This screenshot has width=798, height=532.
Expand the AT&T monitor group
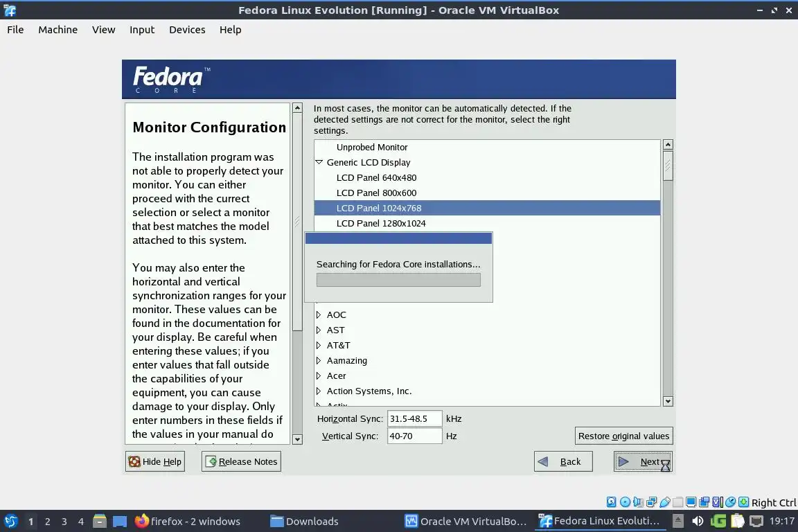coord(319,345)
